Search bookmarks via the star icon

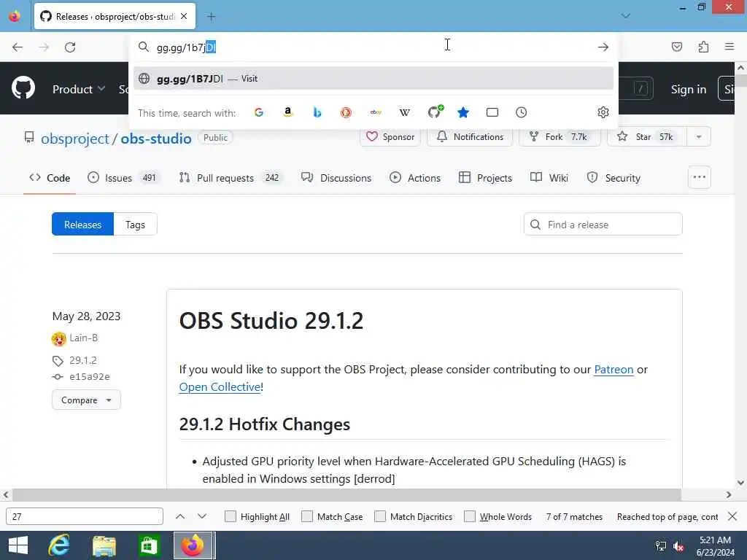tap(463, 112)
